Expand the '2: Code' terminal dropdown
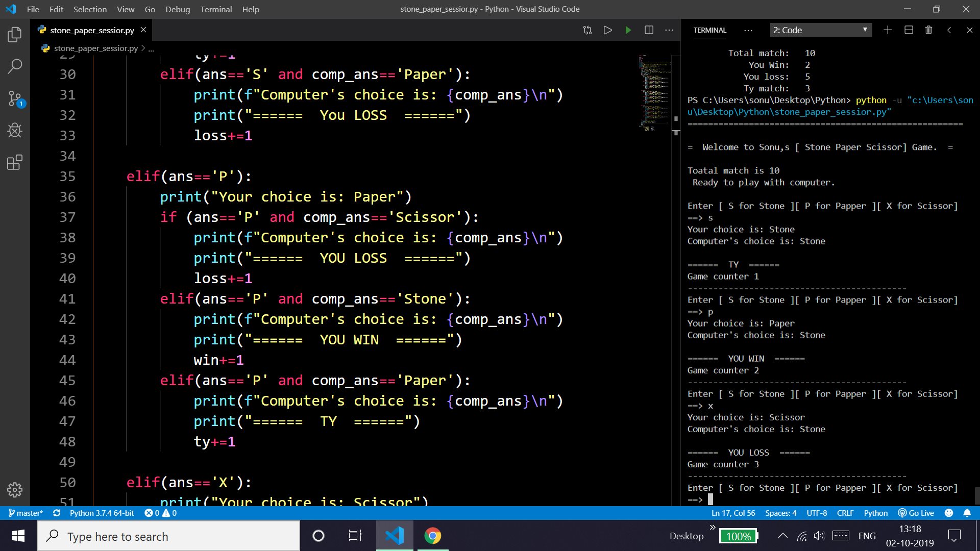Screen dimensions: 980x551 tap(821, 30)
